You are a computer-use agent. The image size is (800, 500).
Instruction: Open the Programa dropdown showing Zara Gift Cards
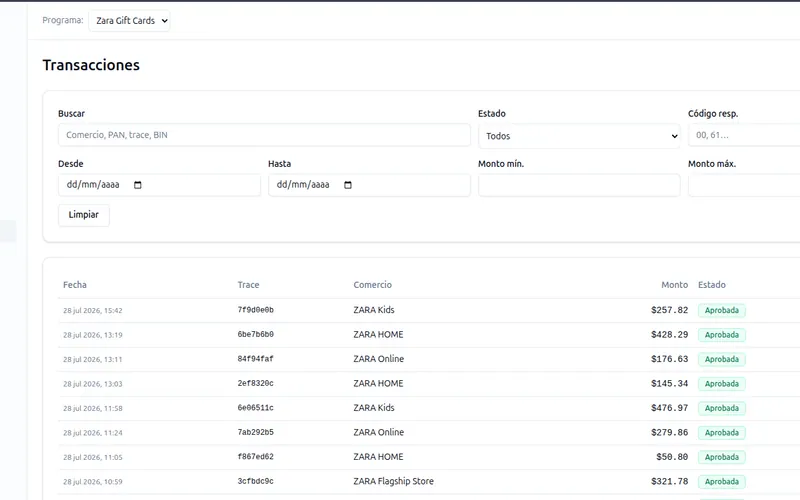129,21
